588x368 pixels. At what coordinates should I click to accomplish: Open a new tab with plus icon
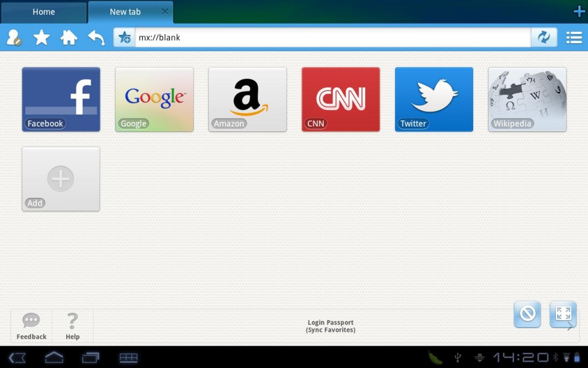(579, 11)
